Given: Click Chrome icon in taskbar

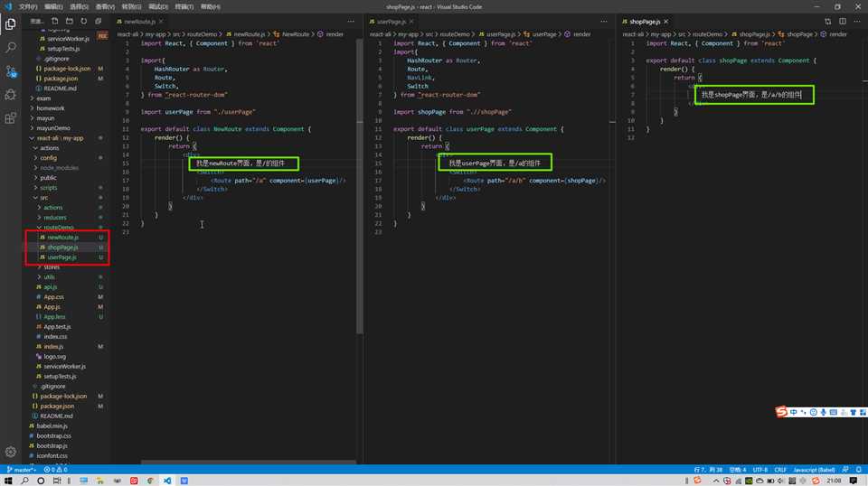Looking at the screenshot, I should [x=150, y=481].
